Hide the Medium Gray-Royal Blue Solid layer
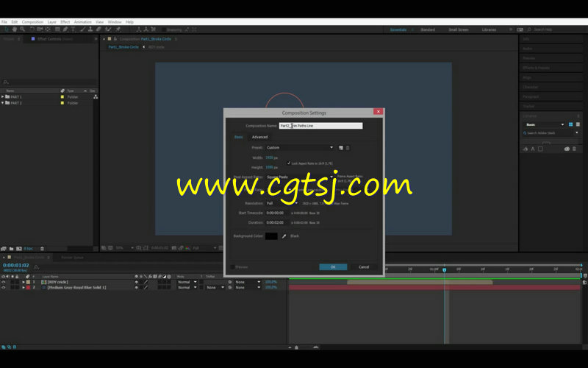 [x=4, y=288]
